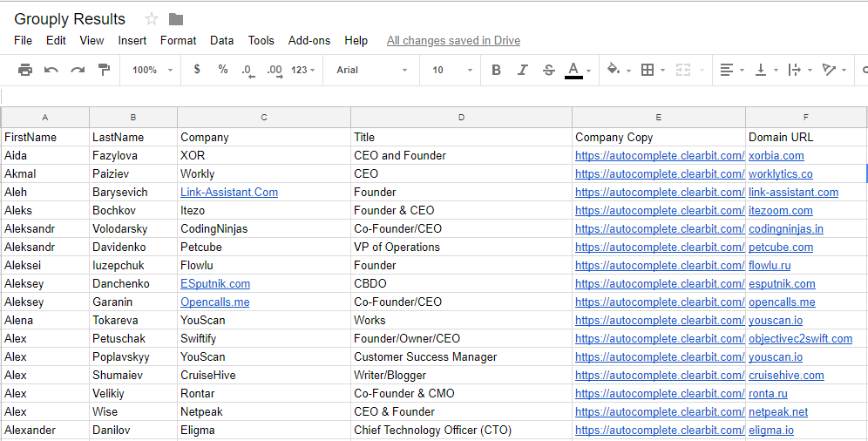Select the FirstName header cell
The image size is (868, 441).
pos(44,137)
